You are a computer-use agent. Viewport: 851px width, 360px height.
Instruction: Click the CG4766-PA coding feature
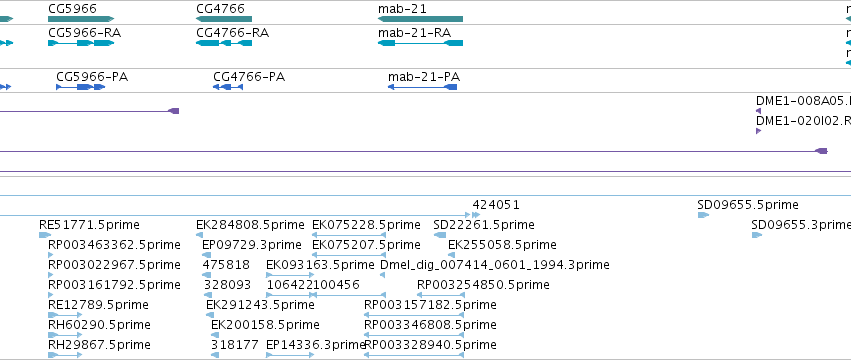[x=227, y=87]
